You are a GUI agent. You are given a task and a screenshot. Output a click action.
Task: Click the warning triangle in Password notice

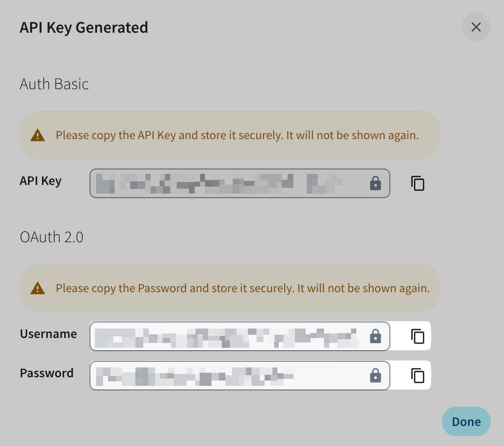click(38, 288)
